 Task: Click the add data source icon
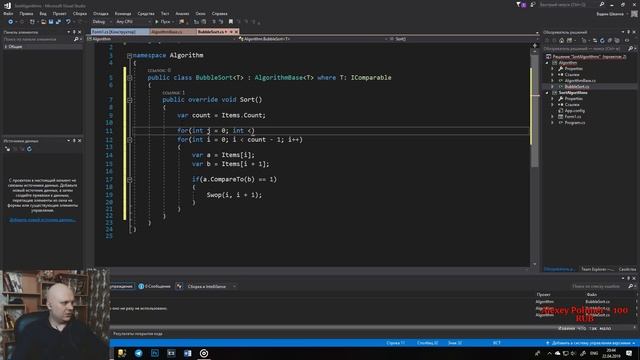click(x=7, y=149)
